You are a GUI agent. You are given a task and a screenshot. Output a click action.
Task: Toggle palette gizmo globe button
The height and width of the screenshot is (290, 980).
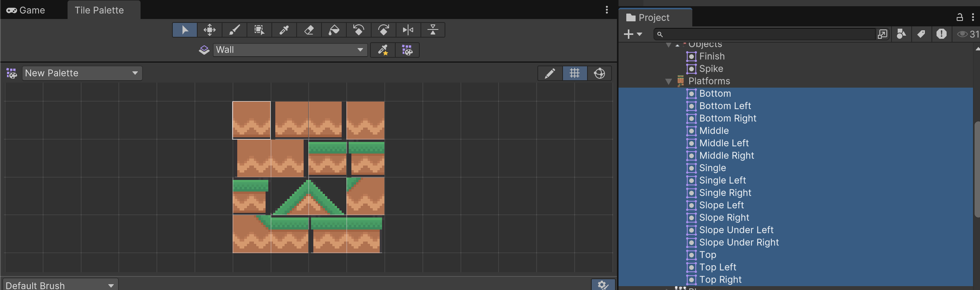coord(599,73)
